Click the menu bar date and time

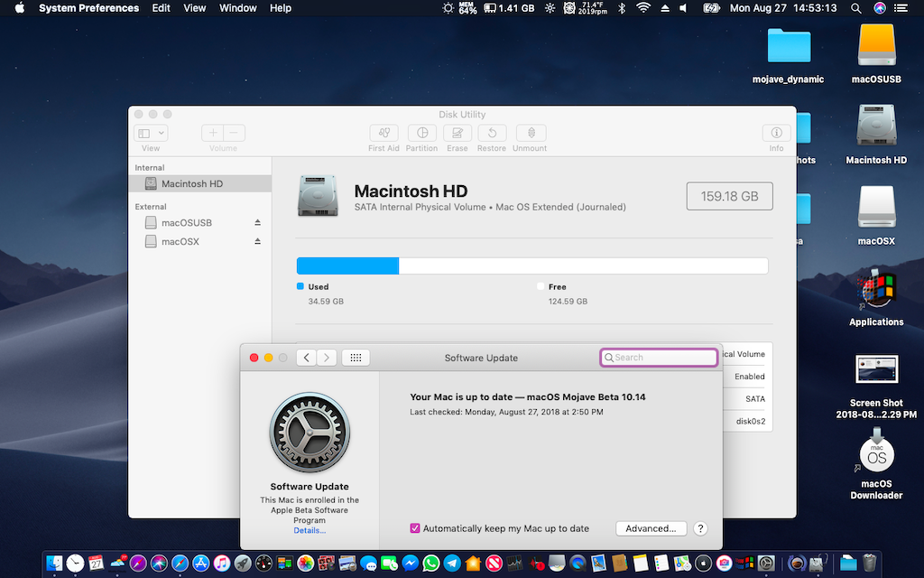pyautogui.click(x=783, y=8)
